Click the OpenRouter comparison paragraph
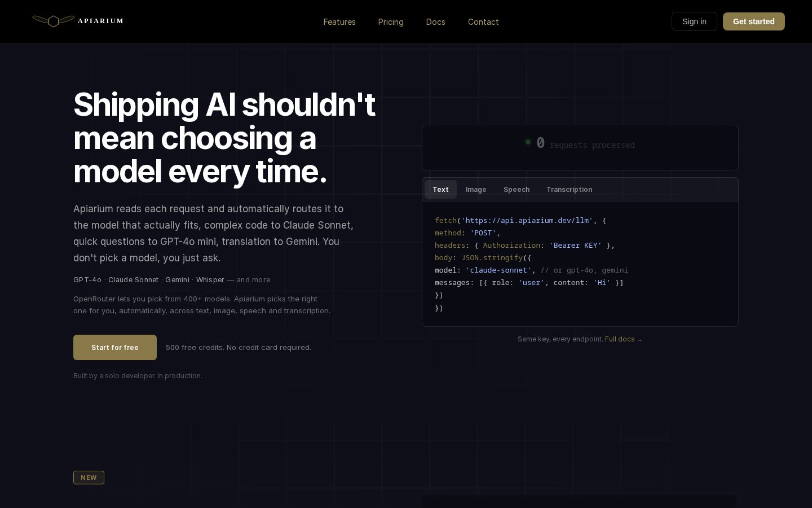 (x=202, y=305)
